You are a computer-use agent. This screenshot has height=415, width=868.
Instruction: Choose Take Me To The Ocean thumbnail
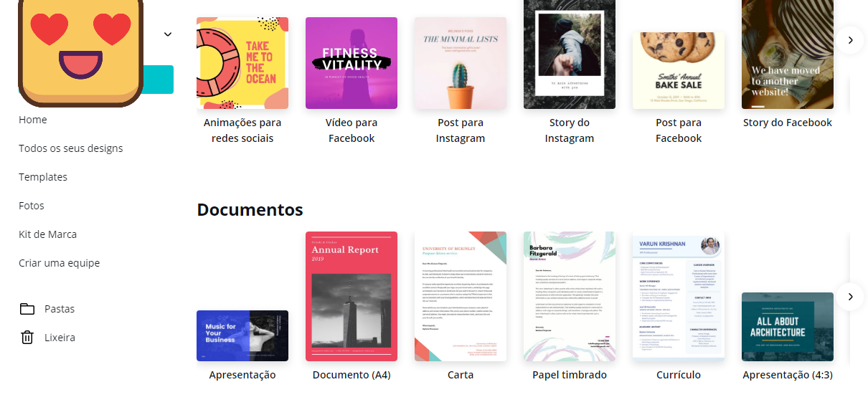pyautogui.click(x=242, y=63)
